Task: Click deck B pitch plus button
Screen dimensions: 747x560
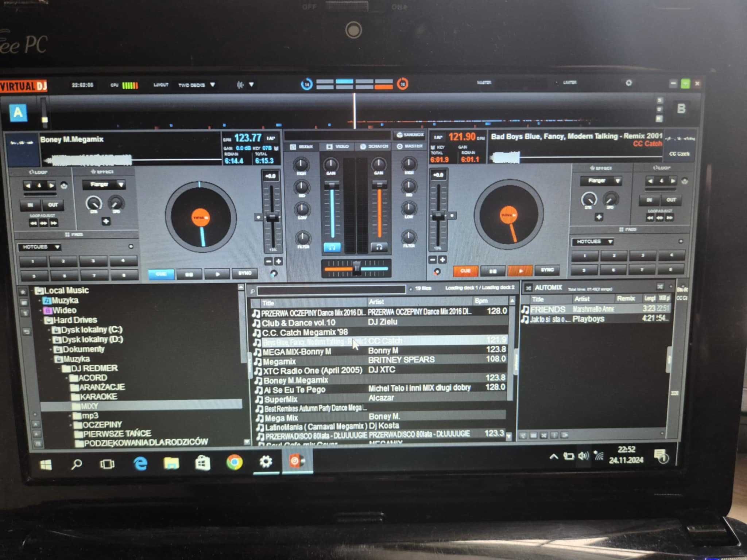Action: (442, 260)
